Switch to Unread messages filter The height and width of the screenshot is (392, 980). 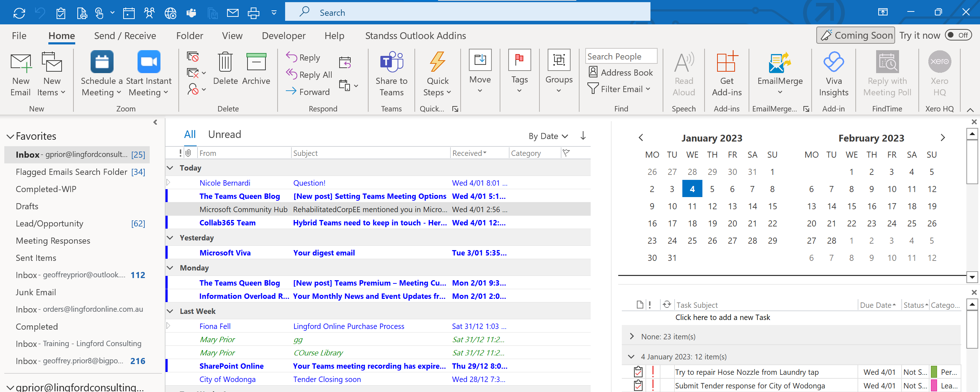pos(225,134)
